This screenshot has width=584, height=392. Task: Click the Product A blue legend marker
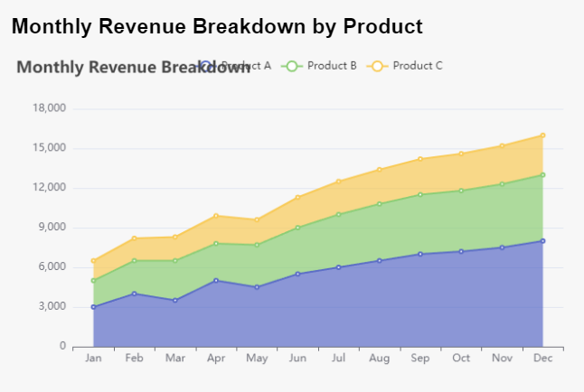click(x=206, y=66)
